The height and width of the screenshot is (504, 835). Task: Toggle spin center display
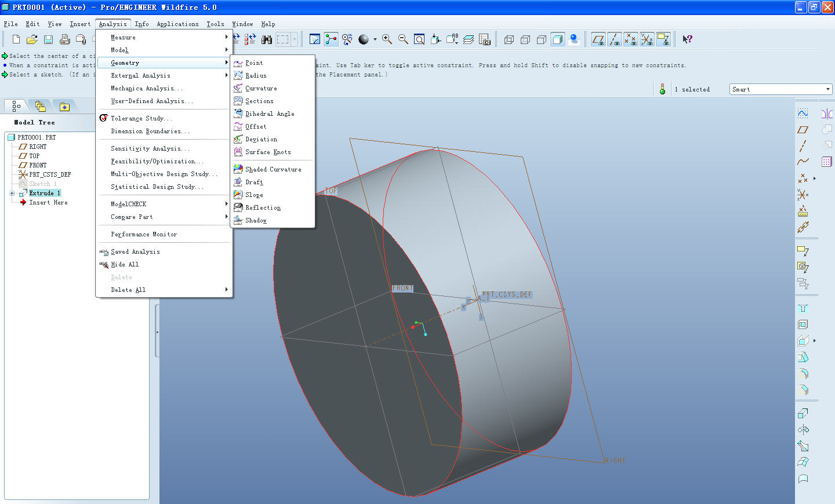pos(331,39)
